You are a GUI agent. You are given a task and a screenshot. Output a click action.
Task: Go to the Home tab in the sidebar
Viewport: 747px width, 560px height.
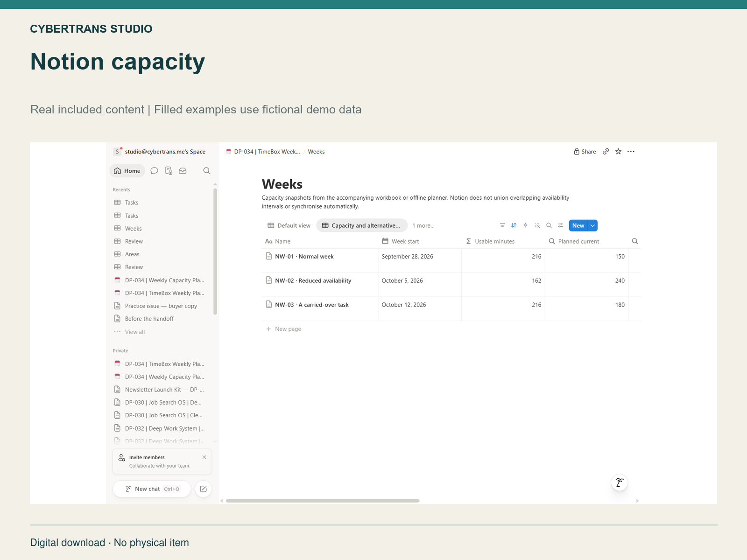pos(127,171)
